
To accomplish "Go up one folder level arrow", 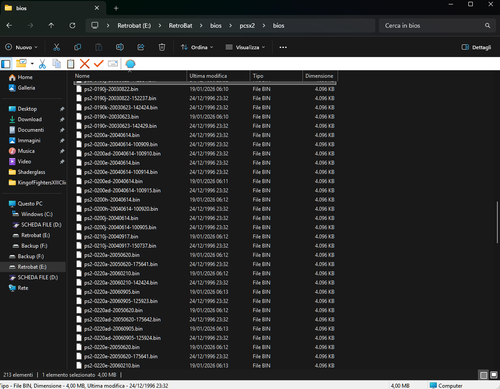I will [x=51, y=26].
